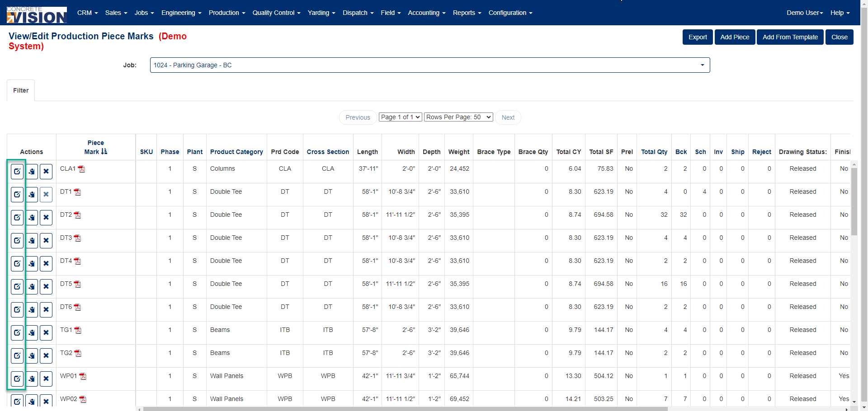This screenshot has height=411, width=868.
Task: Click the Concrete Vision logo
Action: [x=37, y=15]
